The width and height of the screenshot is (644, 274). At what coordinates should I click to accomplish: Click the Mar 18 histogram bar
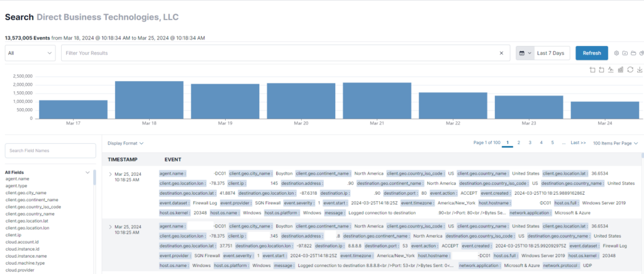[149, 99]
